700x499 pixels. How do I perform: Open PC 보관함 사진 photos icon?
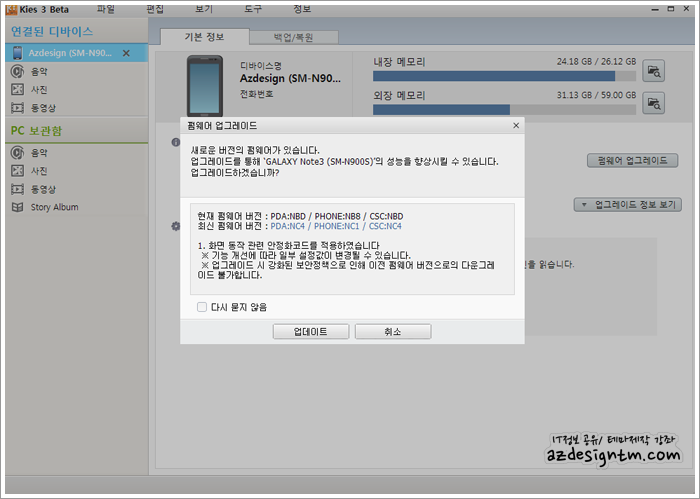(17, 170)
